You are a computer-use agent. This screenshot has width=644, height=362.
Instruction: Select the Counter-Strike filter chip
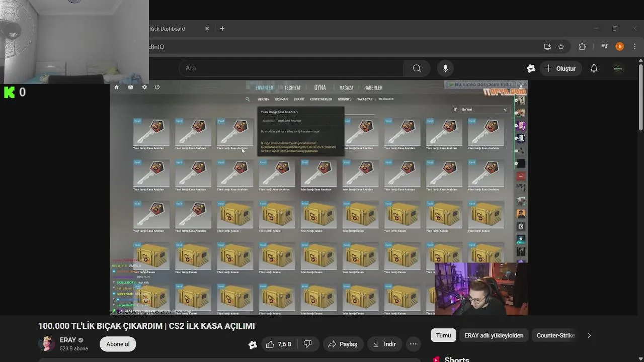click(555, 335)
